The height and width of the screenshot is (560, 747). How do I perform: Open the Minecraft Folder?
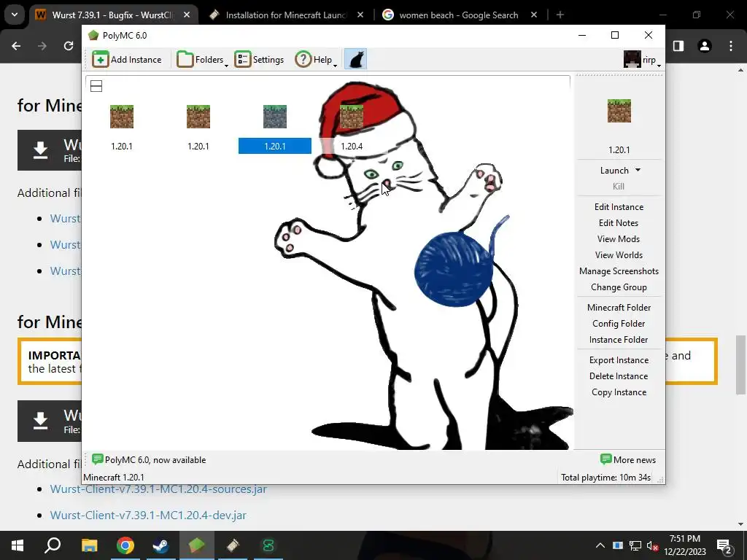coord(619,308)
